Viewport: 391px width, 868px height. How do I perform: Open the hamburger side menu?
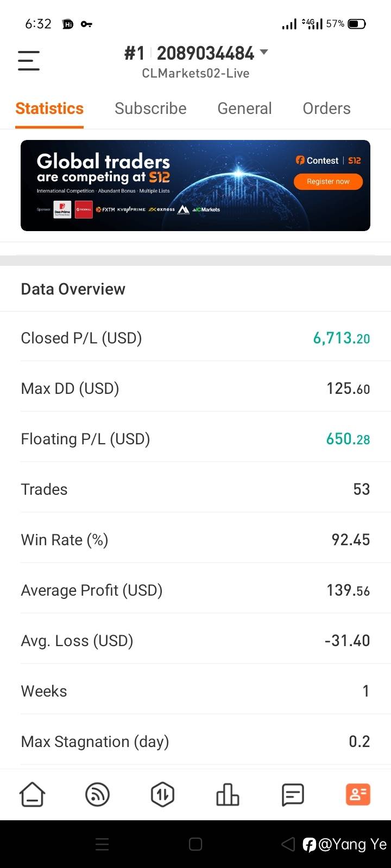pos(29,60)
